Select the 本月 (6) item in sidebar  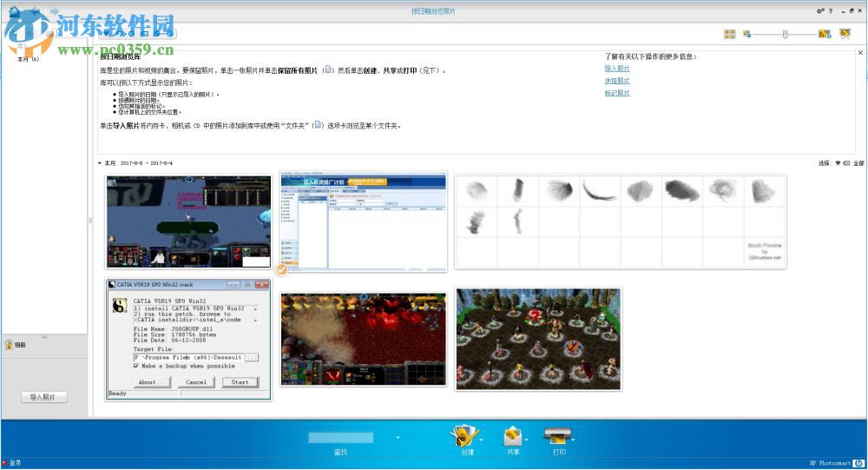click(x=28, y=59)
